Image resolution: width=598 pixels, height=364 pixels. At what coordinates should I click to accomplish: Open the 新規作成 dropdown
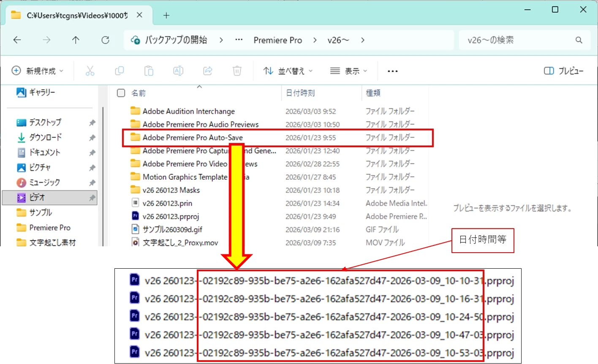[x=37, y=71]
